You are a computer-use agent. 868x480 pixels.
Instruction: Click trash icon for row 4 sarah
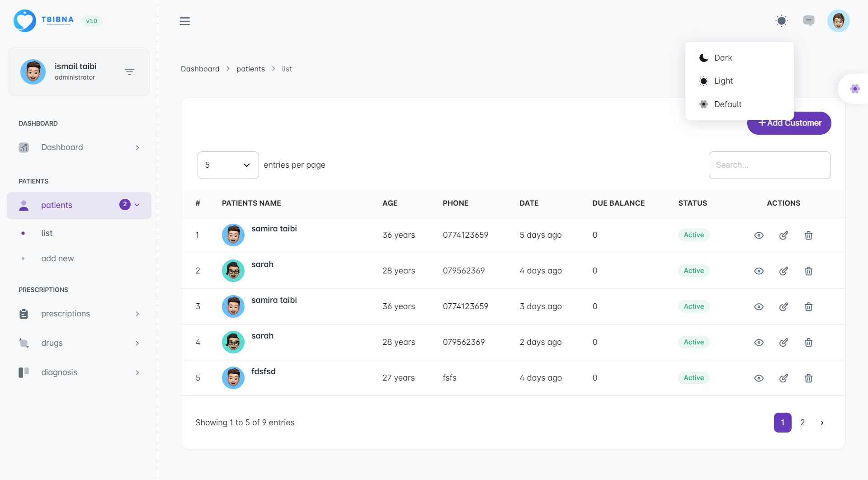808,342
